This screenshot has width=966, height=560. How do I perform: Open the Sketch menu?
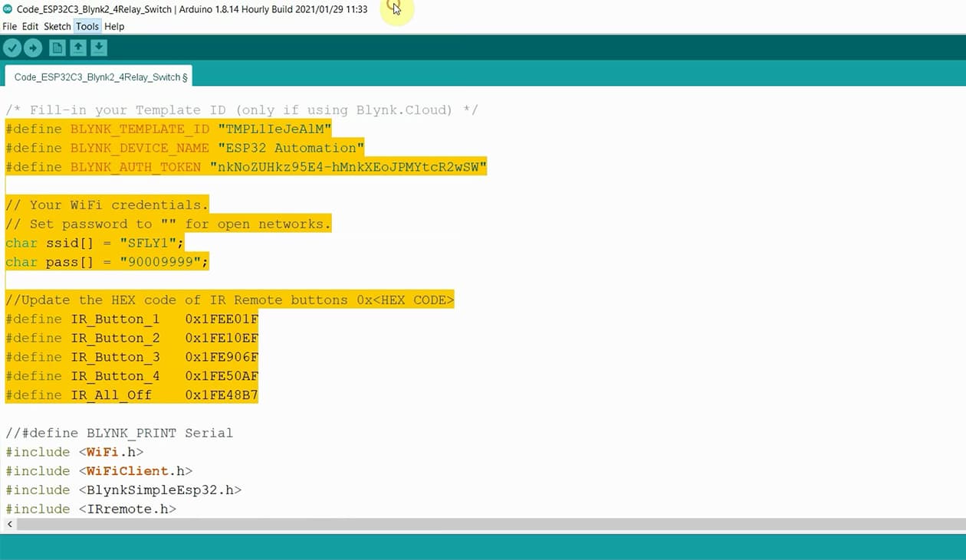point(56,26)
